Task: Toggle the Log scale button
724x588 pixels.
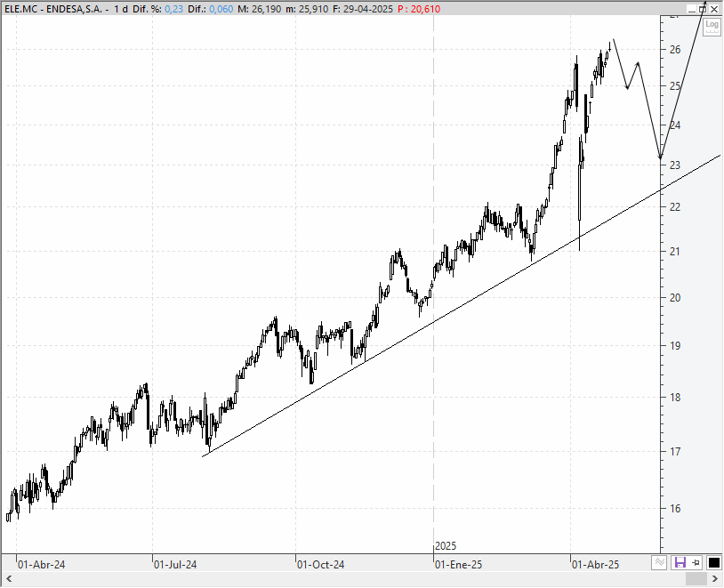Action: (x=712, y=26)
